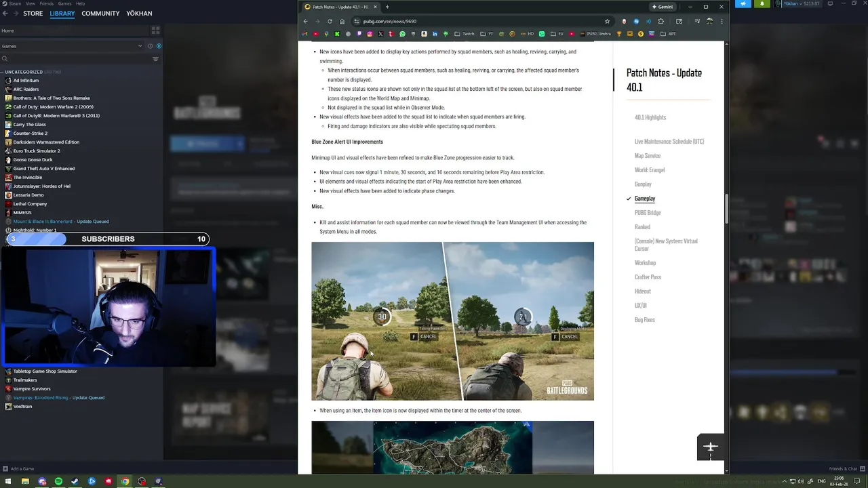868x488 pixels.
Task: Jump to the Gunplay section
Action: (643, 184)
